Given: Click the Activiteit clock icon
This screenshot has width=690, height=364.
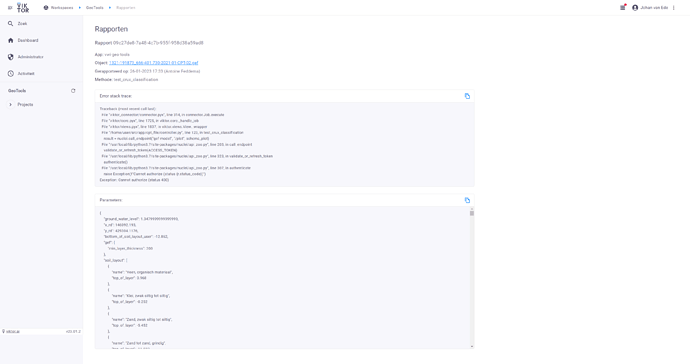Looking at the screenshot, I should [11, 74].
